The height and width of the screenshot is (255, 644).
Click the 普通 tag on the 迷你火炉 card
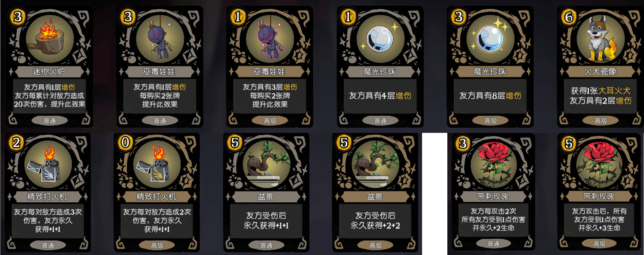click(x=50, y=120)
